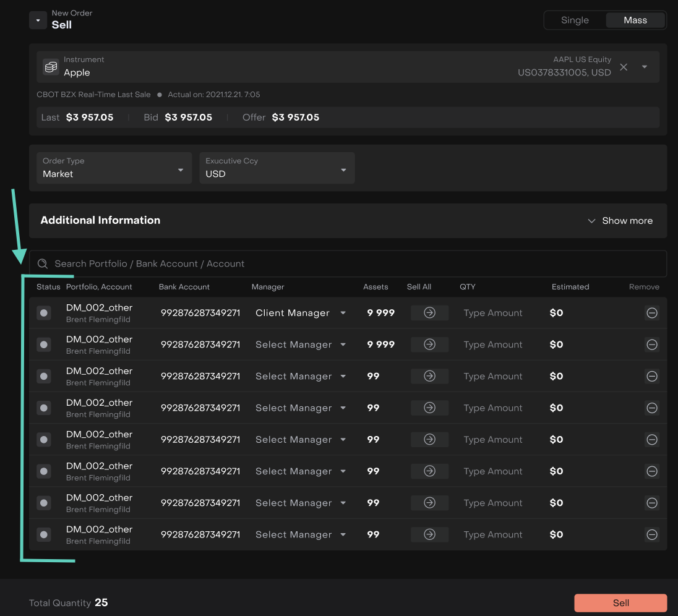
Task: Remove the first portfolio row
Action: point(651,313)
